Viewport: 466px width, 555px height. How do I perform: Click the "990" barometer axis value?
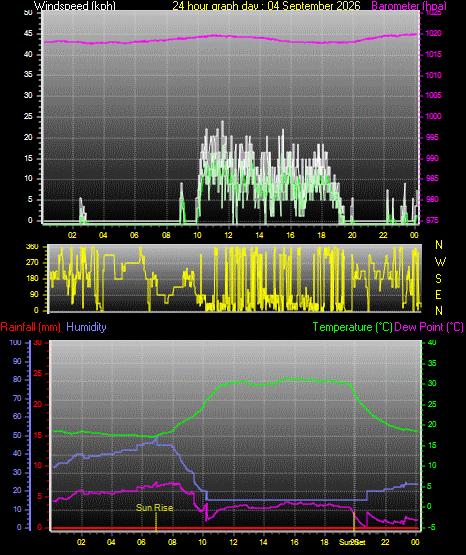pyautogui.click(x=432, y=158)
